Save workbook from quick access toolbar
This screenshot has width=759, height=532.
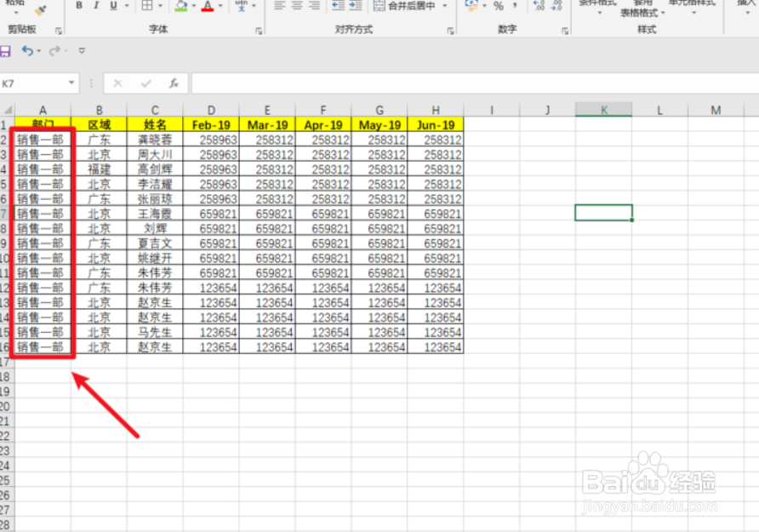[5, 51]
